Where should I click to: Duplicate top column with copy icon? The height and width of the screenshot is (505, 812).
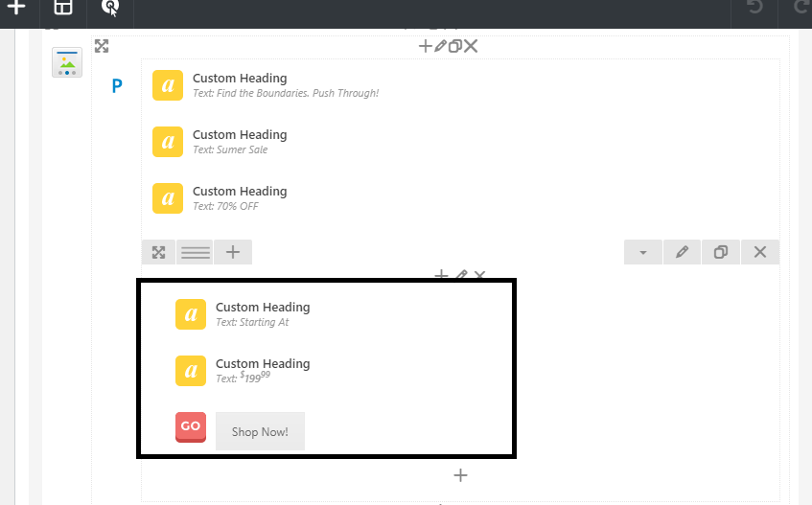pos(454,46)
